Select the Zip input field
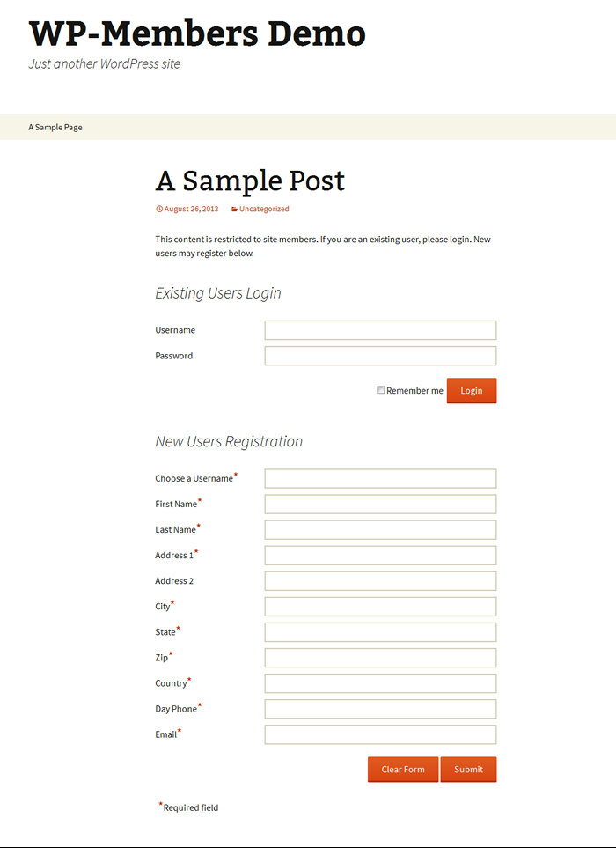The width and height of the screenshot is (616, 848). coord(380,658)
